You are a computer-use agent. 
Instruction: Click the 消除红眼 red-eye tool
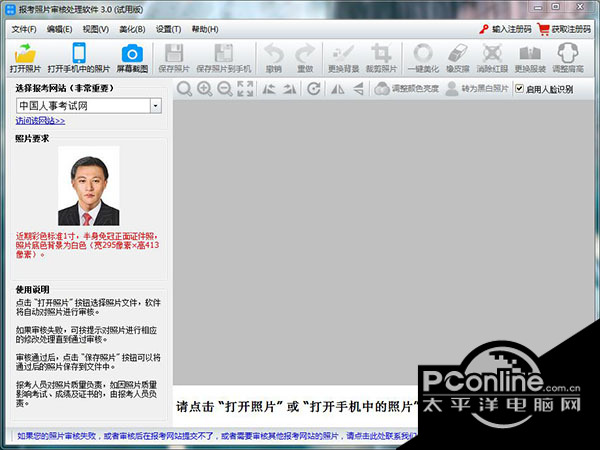tap(491, 54)
